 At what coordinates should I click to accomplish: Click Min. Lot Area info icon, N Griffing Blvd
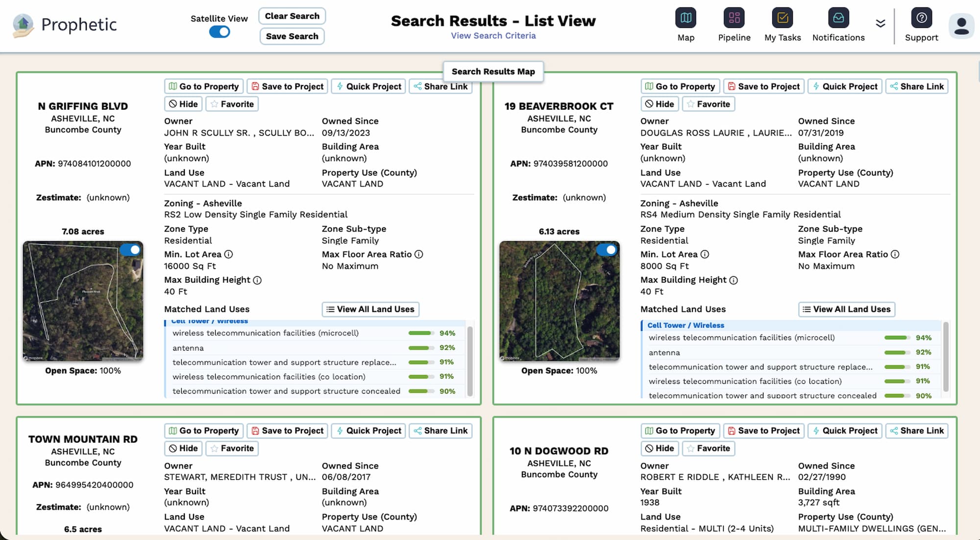pos(228,255)
